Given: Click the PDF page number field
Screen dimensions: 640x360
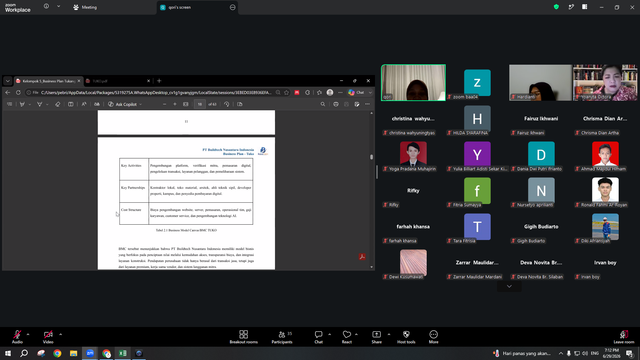Looking at the screenshot, I should [200, 104].
